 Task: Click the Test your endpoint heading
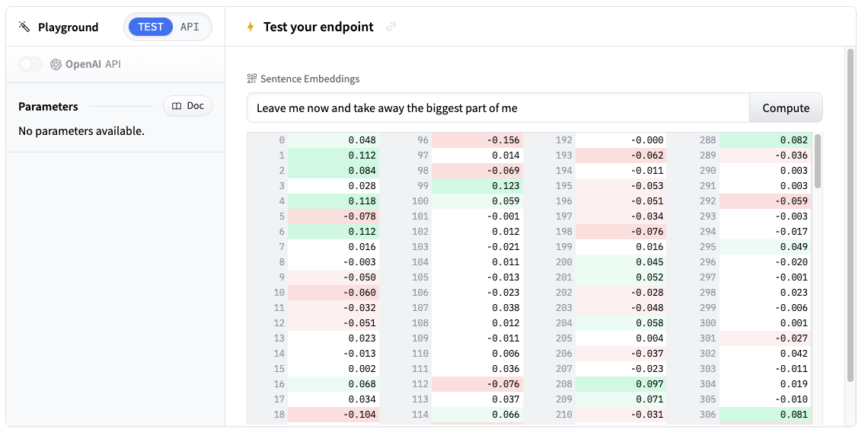click(x=318, y=27)
